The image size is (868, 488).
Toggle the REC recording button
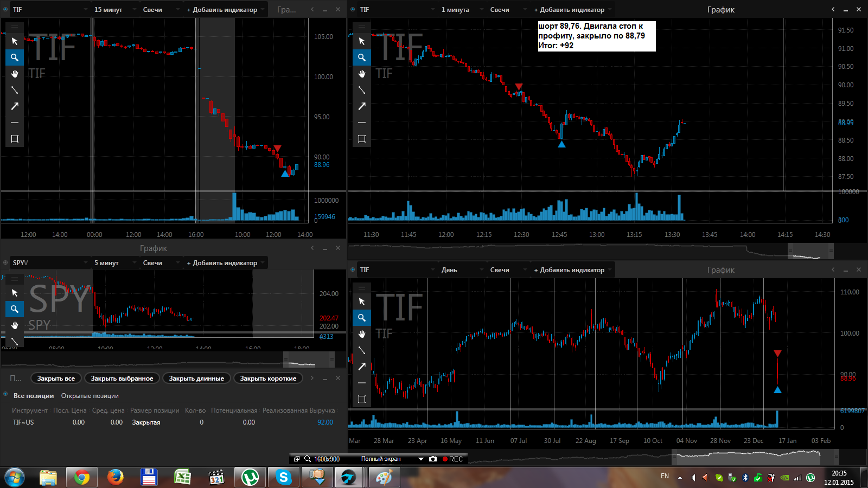[x=453, y=459]
